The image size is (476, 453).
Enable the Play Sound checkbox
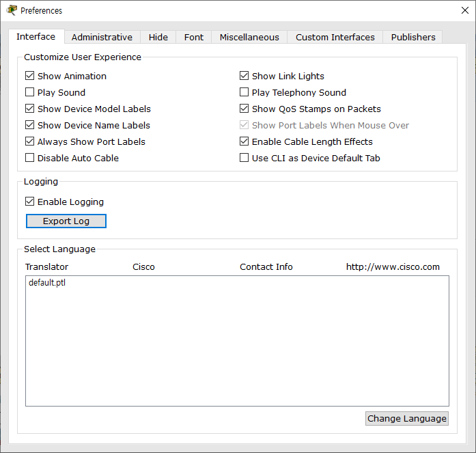(x=30, y=92)
